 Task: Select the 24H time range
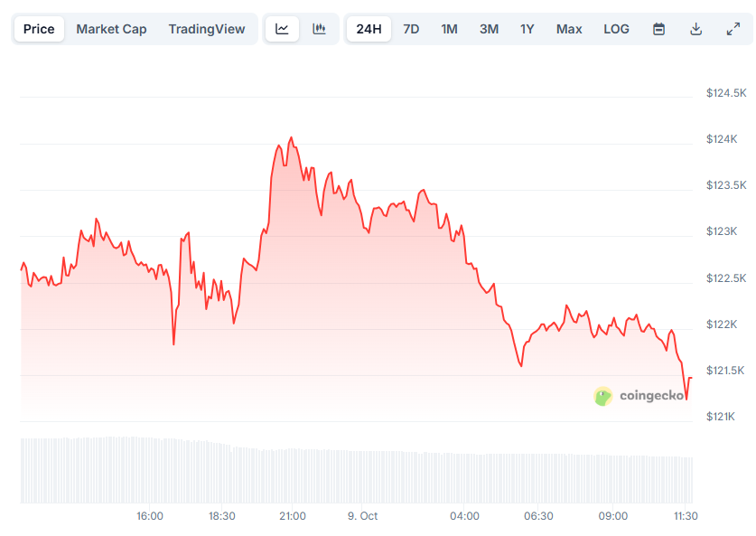pyautogui.click(x=369, y=29)
